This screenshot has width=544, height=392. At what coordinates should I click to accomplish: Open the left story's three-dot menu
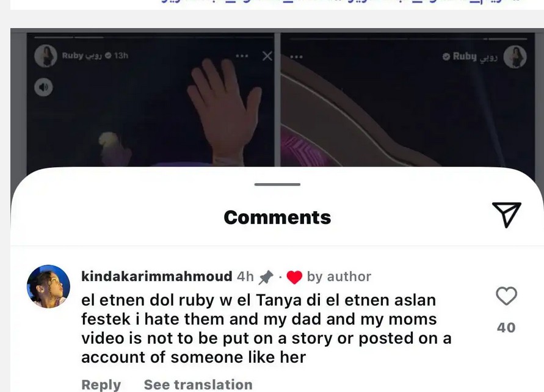click(x=242, y=56)
